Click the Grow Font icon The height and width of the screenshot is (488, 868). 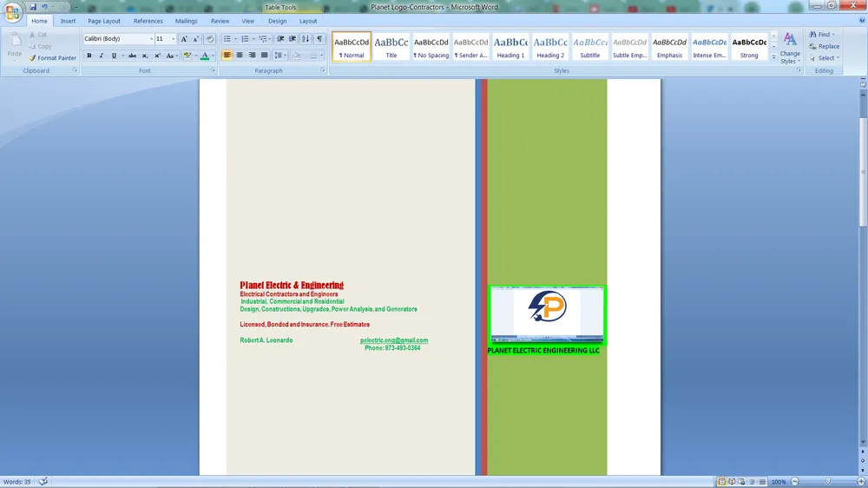pyautogui.click(x=184, y=39)
